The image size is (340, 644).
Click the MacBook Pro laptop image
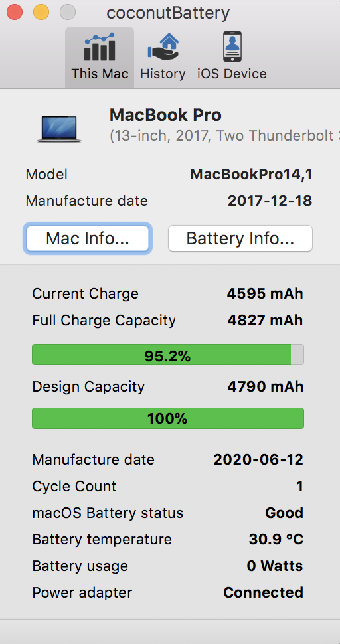coord(59,129)
